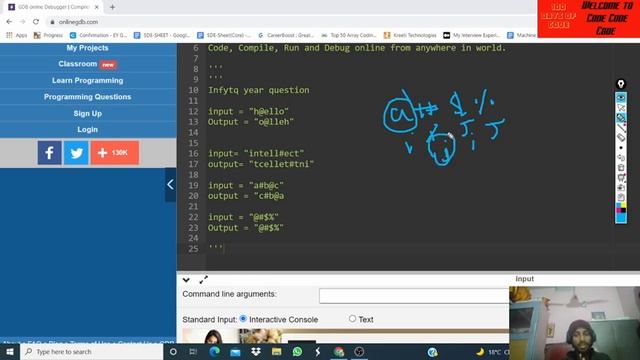This screenshot has height=360, width=640.
Task: Open Progress bookmark
Action: (x=48, y=36)
